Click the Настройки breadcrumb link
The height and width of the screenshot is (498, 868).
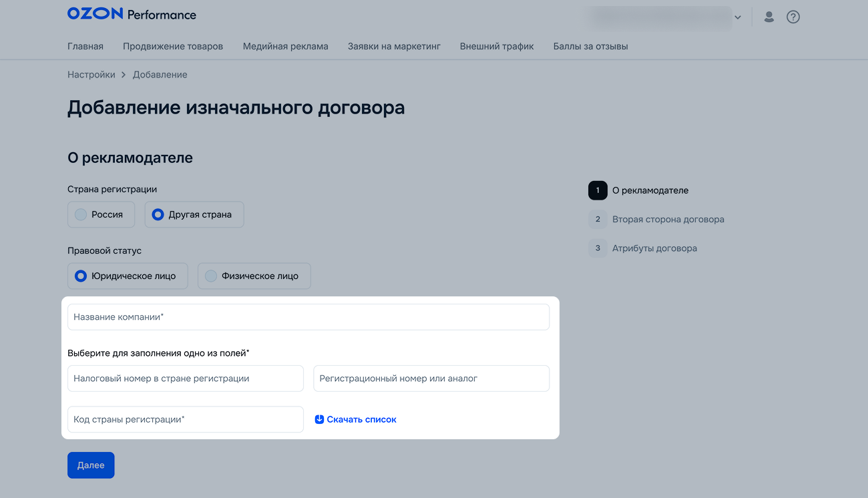(91, 75)
